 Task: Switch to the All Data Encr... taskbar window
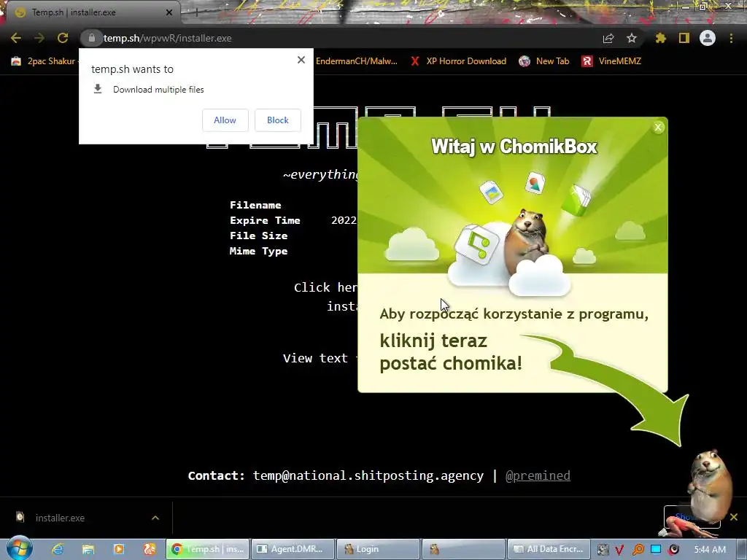click(549, 549)
